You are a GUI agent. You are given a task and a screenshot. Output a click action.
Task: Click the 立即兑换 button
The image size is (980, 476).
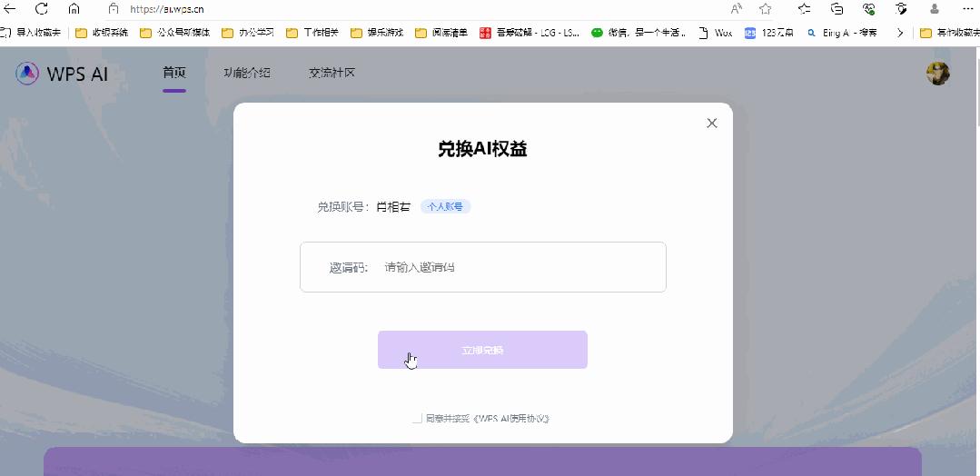pos(482,350)
